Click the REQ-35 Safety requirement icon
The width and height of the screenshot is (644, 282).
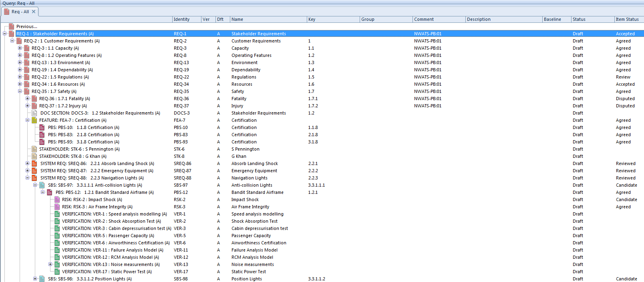[26, 91]
